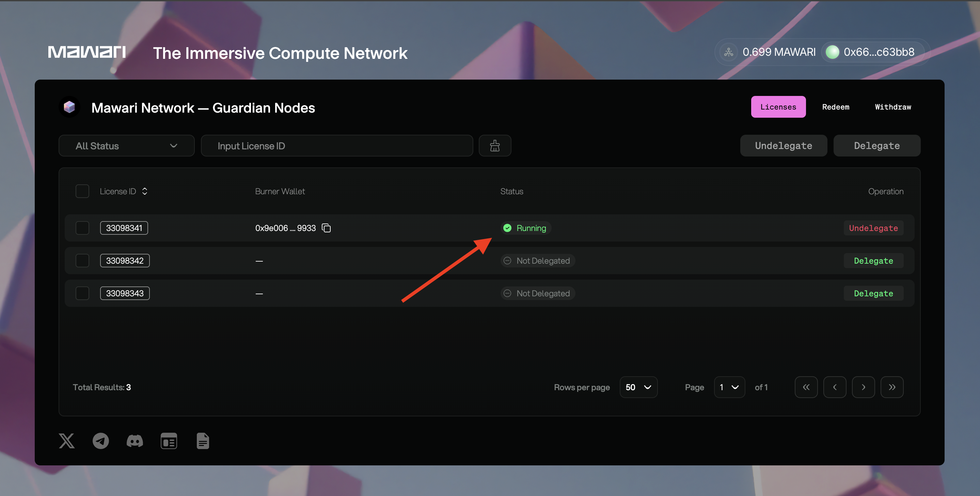Switch to the Withdraw tab
The image size is (980, 496).
(892, 107)
